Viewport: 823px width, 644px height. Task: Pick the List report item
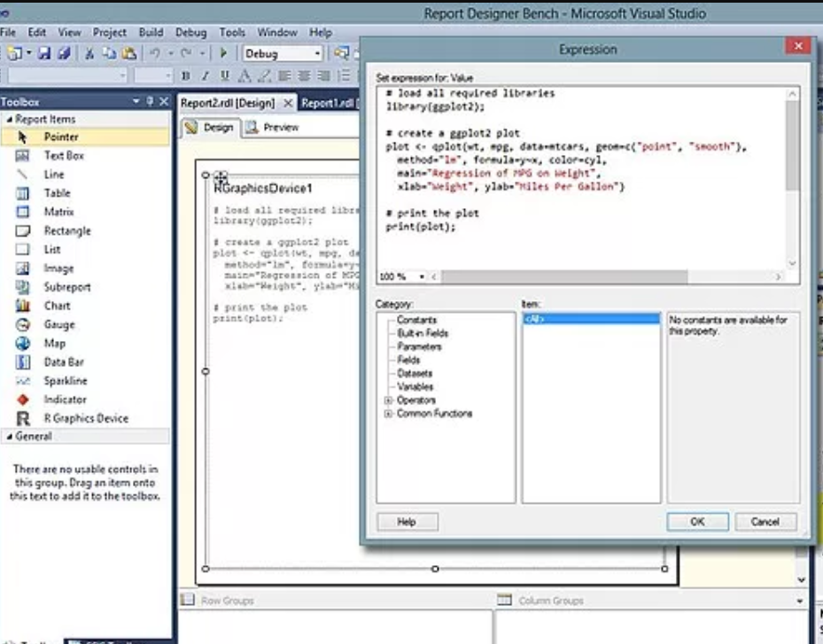(85, 249)
